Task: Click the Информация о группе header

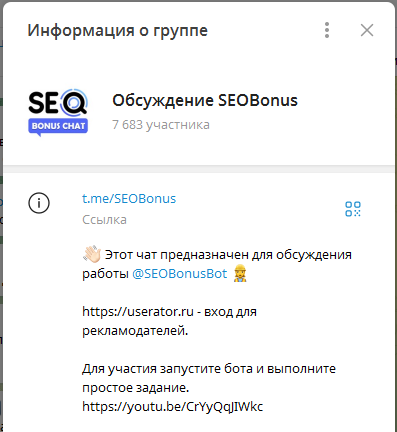Action: 118,31
